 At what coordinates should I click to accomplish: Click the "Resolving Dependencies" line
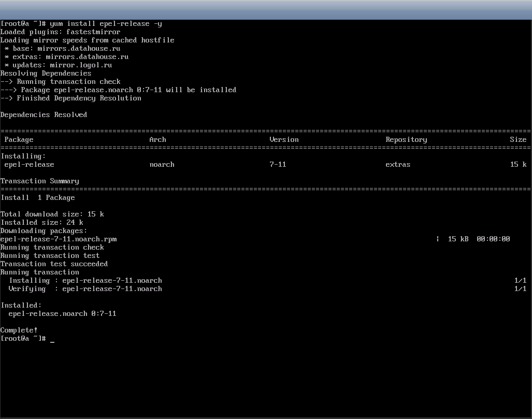46,73
